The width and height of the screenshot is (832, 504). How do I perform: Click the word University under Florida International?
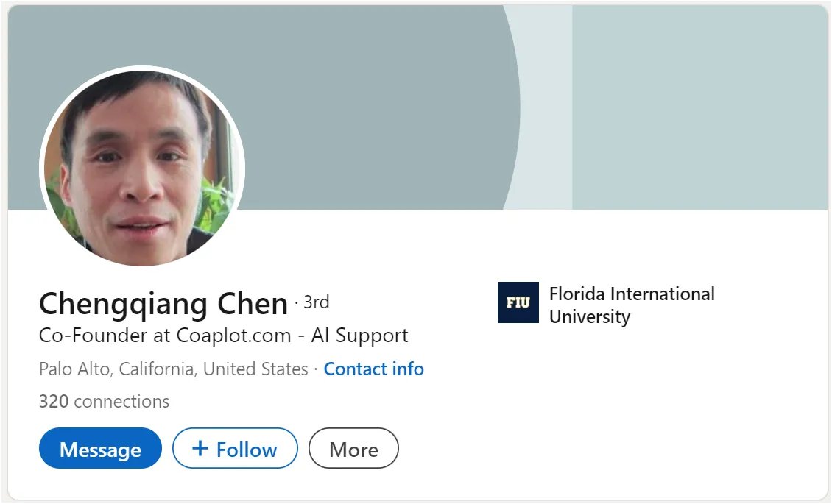pyautogui.click(x=590, y=317)
